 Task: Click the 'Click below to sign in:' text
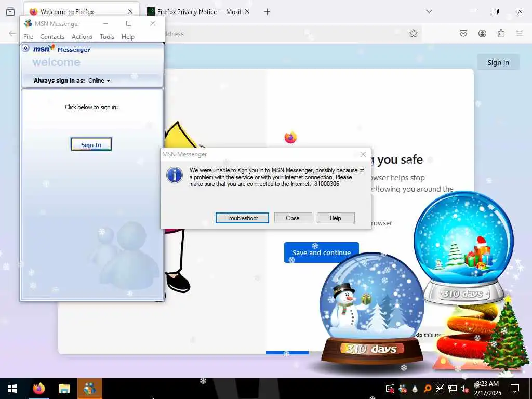pos(91,107)
